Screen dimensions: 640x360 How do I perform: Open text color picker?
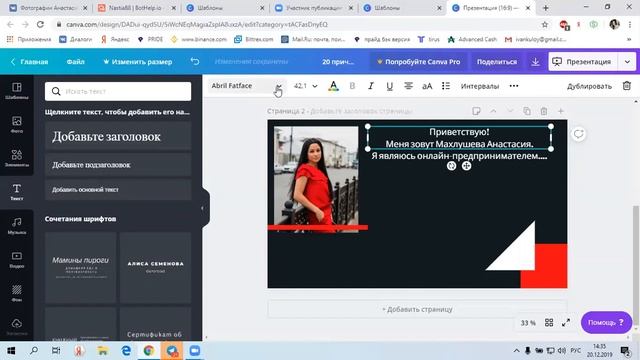pos(333,86)
